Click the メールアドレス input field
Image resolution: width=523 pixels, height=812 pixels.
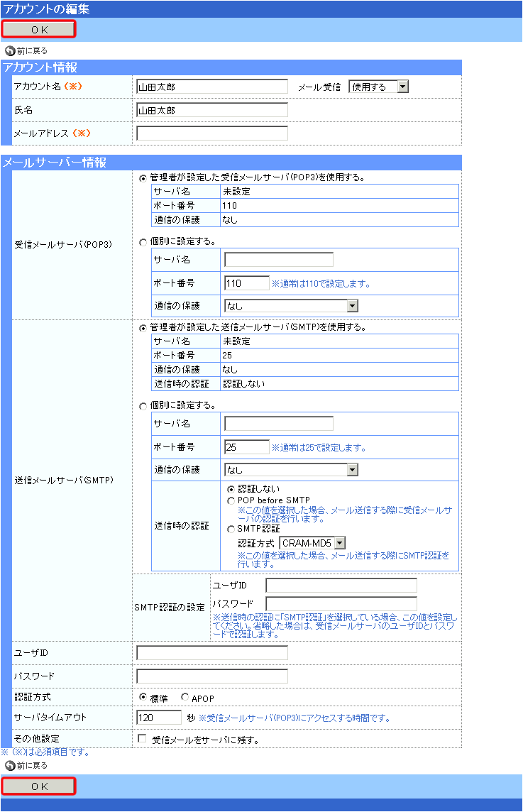211,133
